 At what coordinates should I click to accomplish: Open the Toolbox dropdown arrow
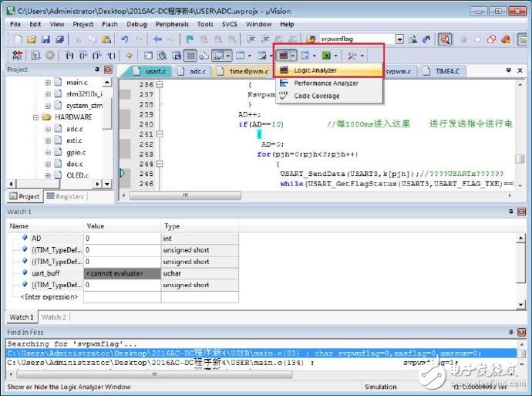click(x=362, y=56)
